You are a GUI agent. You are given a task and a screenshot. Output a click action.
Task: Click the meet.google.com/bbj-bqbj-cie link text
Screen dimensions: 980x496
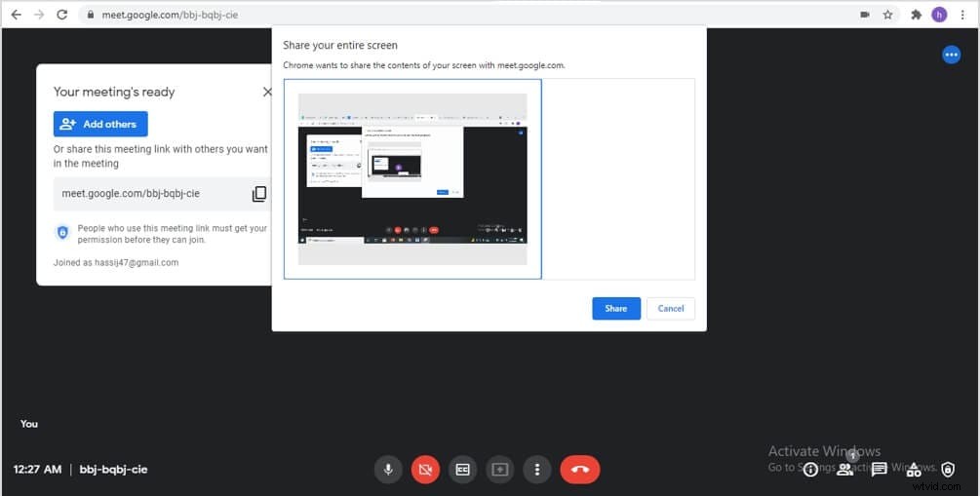pyautogui.click(x=131, y=194)
